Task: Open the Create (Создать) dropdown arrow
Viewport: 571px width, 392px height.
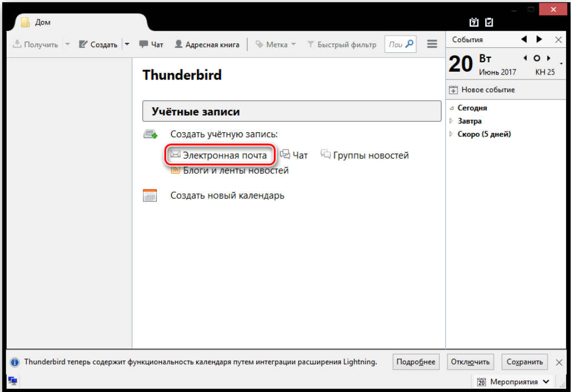Action: pos(127,44)
